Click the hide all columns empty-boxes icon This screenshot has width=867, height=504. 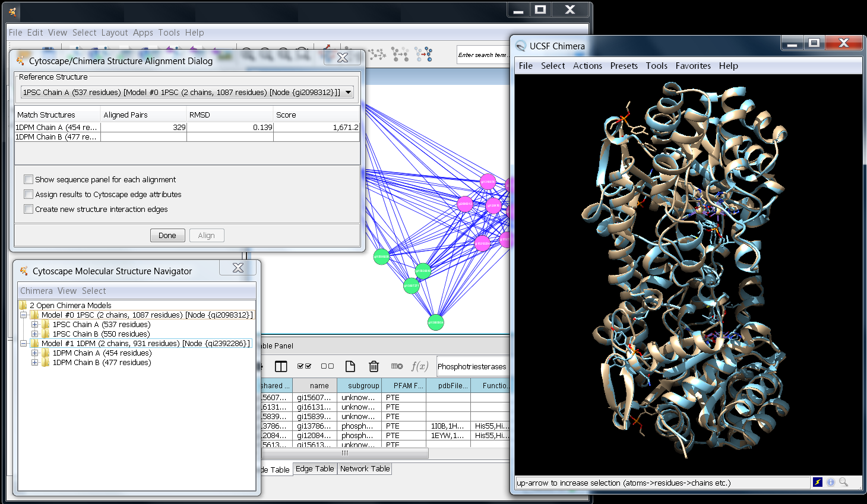(327, 366)
